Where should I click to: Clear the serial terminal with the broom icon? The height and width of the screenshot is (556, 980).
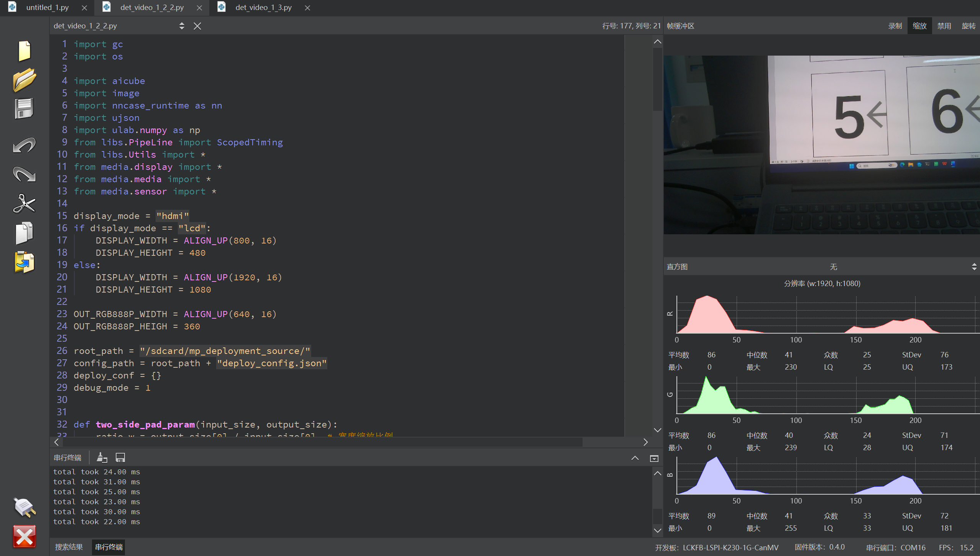[x=102, y=457]
